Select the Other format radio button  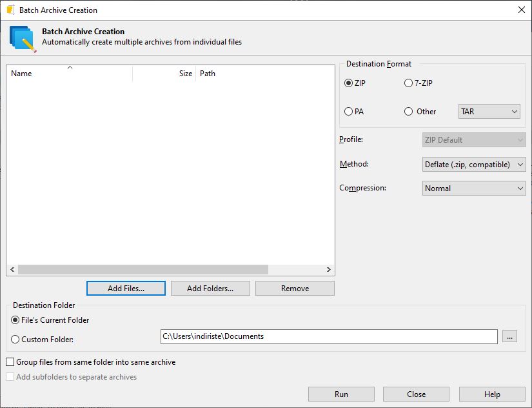click(x=408, y=112)
